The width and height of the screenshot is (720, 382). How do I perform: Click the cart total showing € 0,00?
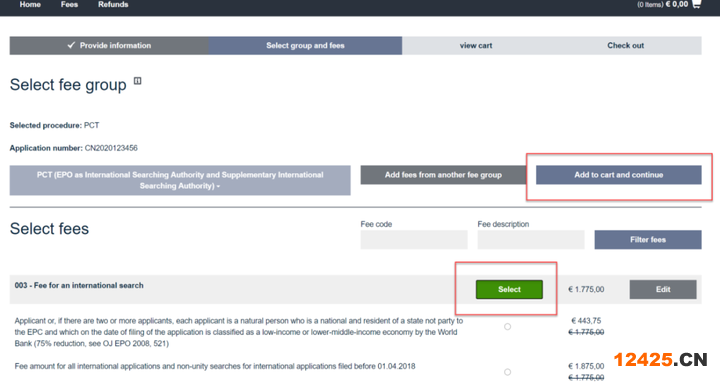(677, 4)
